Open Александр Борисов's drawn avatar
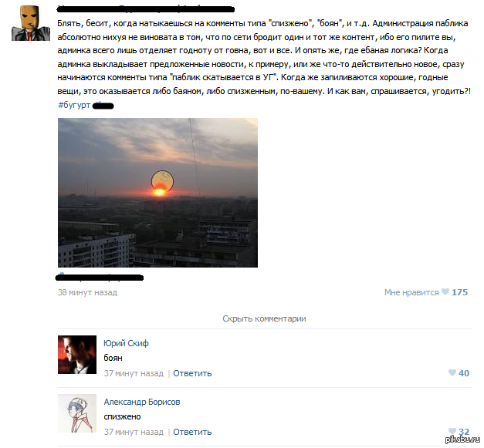The width and height of the screenshot is (484, 448). (77, 413)
